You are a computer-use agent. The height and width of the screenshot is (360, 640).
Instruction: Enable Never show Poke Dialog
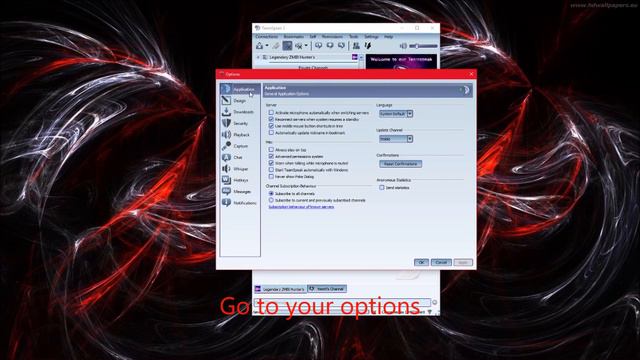(271, 176)
